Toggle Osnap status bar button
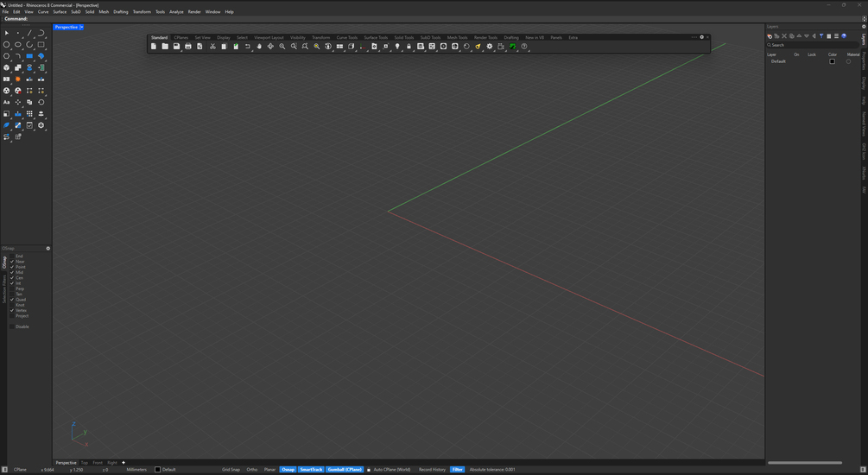The image size is (868, 475). tap(288, 470)
